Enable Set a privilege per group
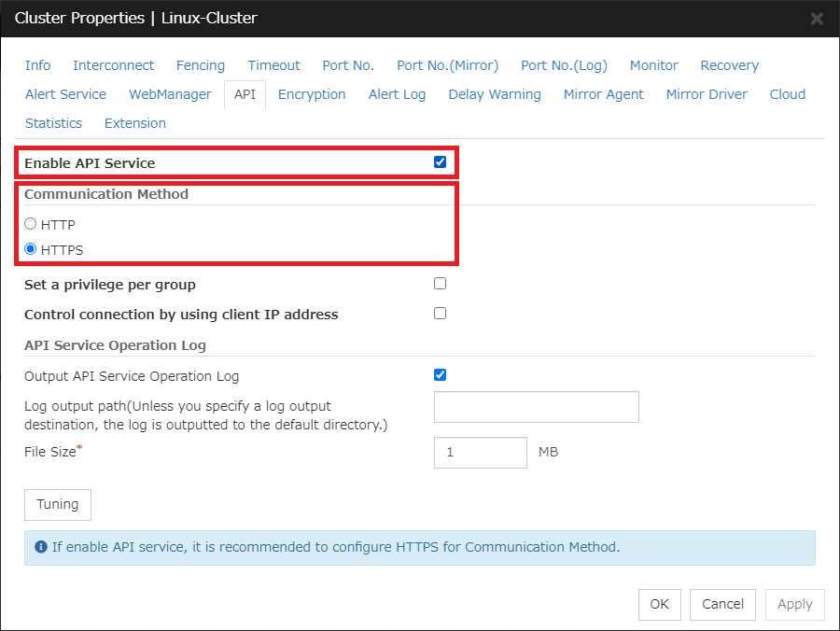The image size is (840, 631). (440, 283)
